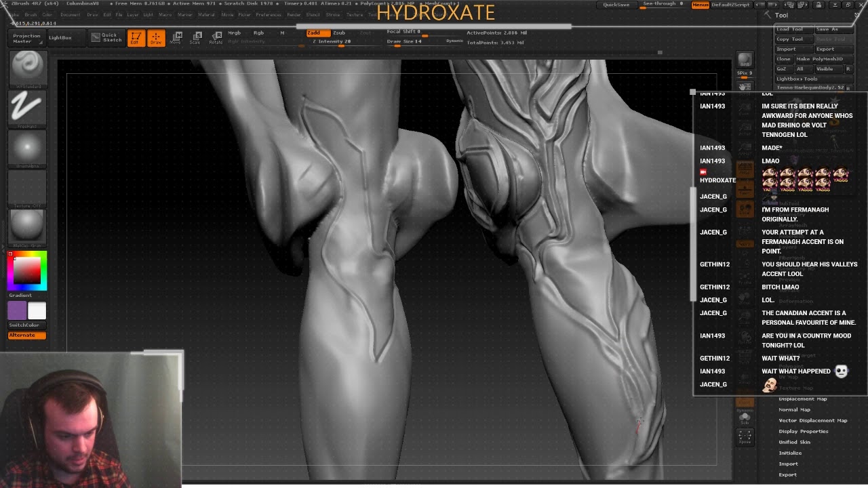
Task: Expand the lower Export subpalette
Action: [x=787, y=474]
